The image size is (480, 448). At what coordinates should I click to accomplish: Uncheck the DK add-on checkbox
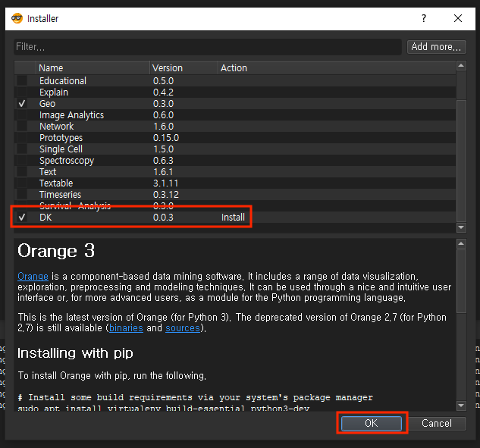22,218
